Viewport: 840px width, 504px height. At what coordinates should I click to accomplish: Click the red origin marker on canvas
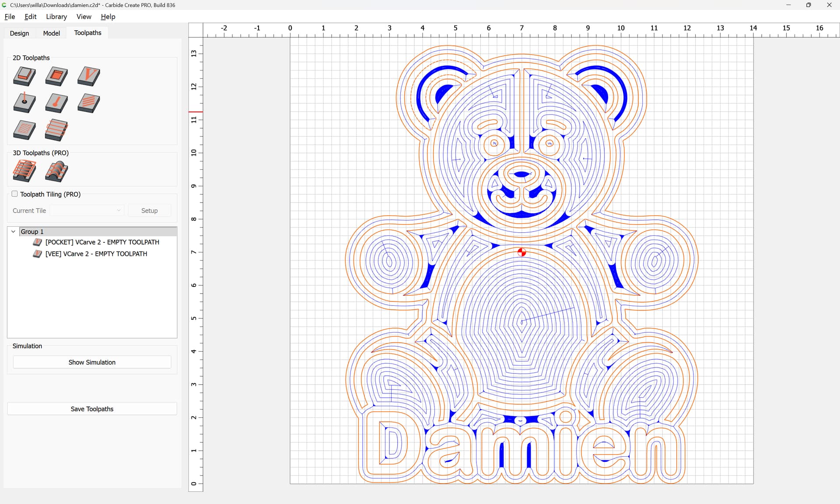point(521,252)
